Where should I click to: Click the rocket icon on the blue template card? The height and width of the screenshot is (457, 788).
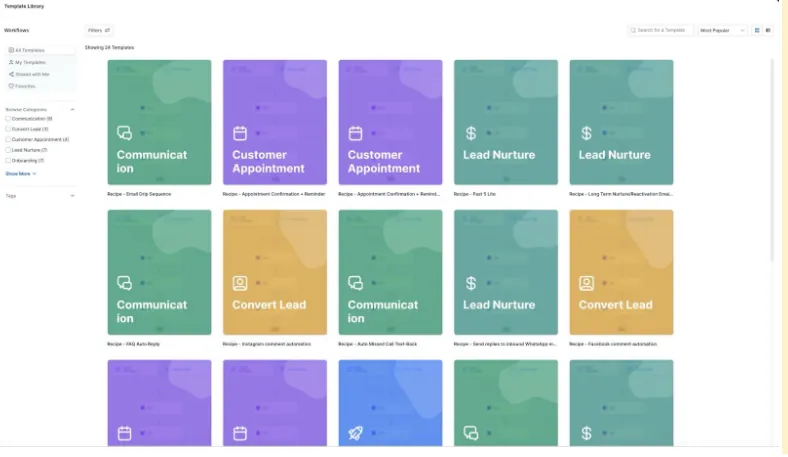point(355,433)
